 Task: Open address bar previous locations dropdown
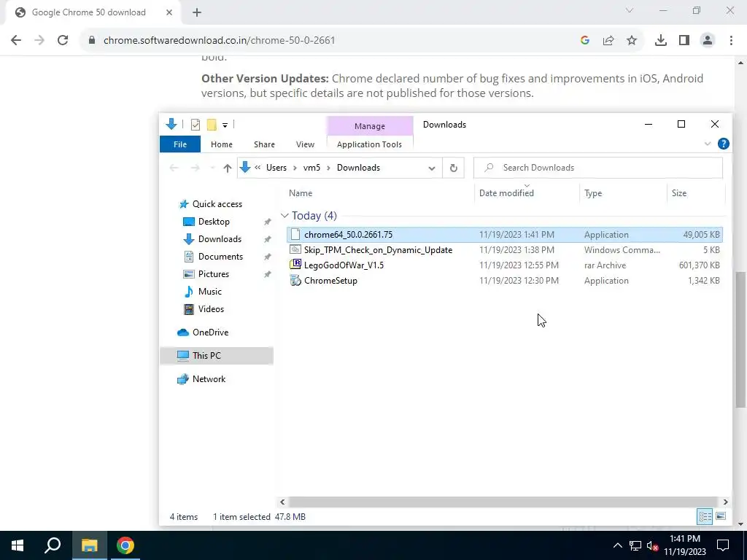432,168
